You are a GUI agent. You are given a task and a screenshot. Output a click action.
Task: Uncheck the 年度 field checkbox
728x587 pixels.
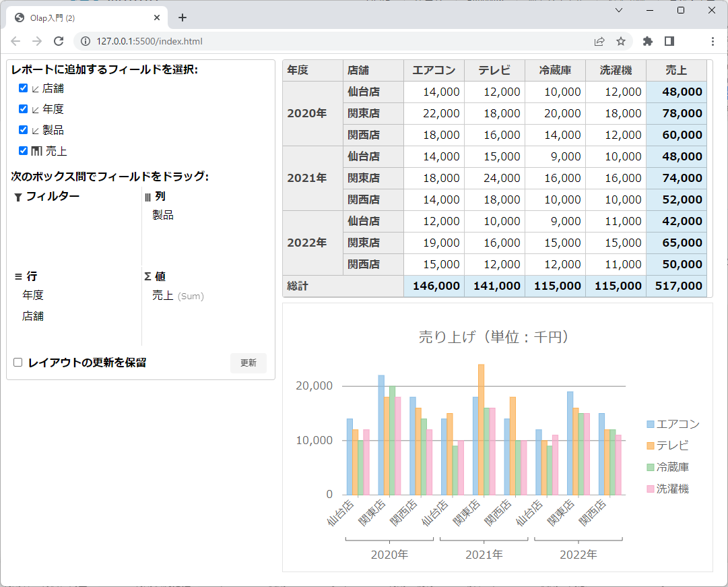click(23, 109)
